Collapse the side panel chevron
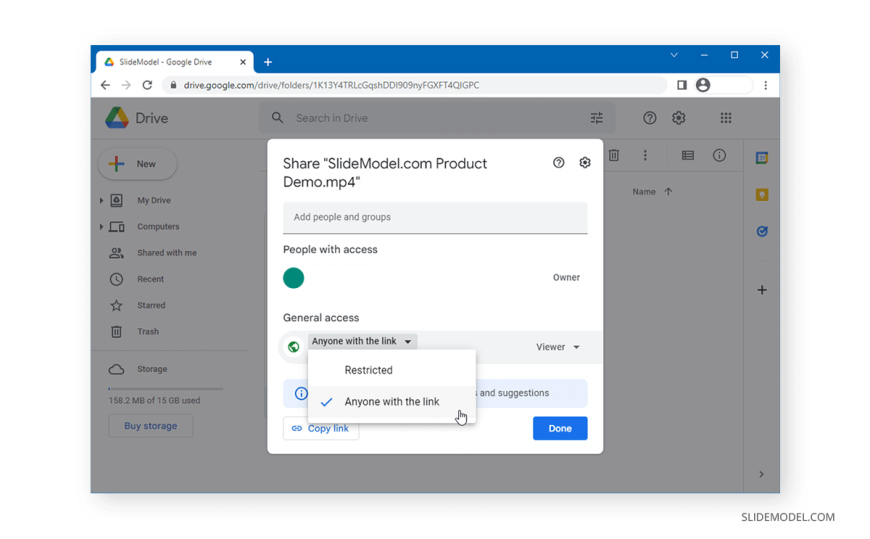The width and height of the screenshot is (870, 539). pos(761,474)
